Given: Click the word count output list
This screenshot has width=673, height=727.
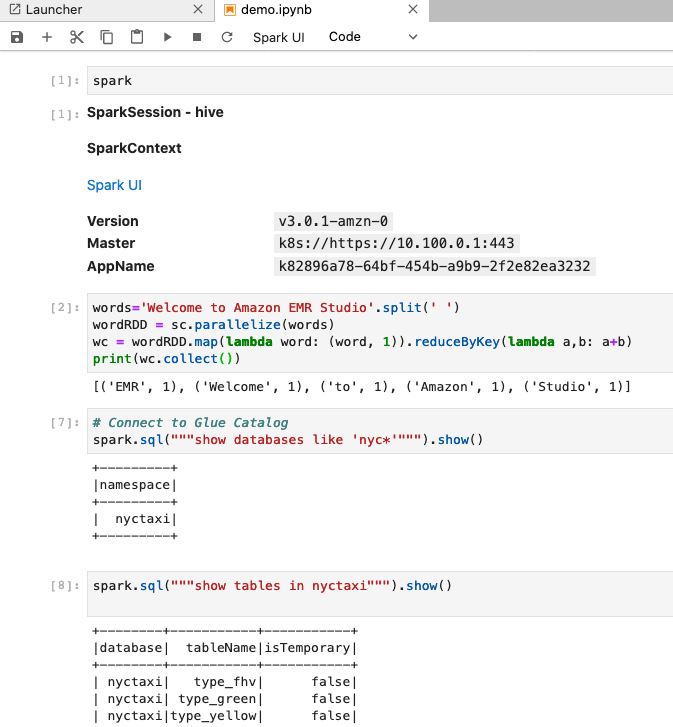Looking at the screenshot, I should pos(362,387).
